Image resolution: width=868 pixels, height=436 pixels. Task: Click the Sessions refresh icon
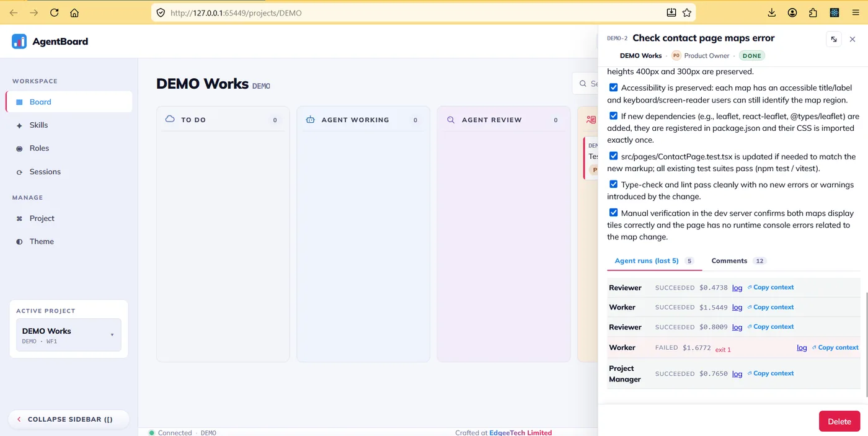19,172
